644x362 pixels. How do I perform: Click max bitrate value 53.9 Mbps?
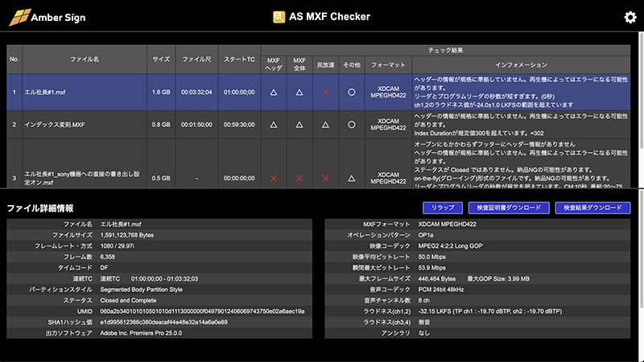[431, 268]
